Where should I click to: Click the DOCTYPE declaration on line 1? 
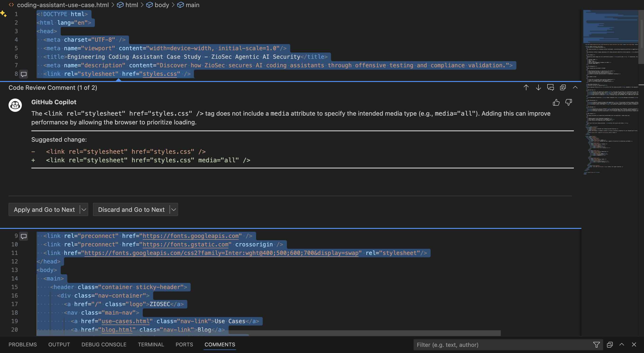coord(62,14)
